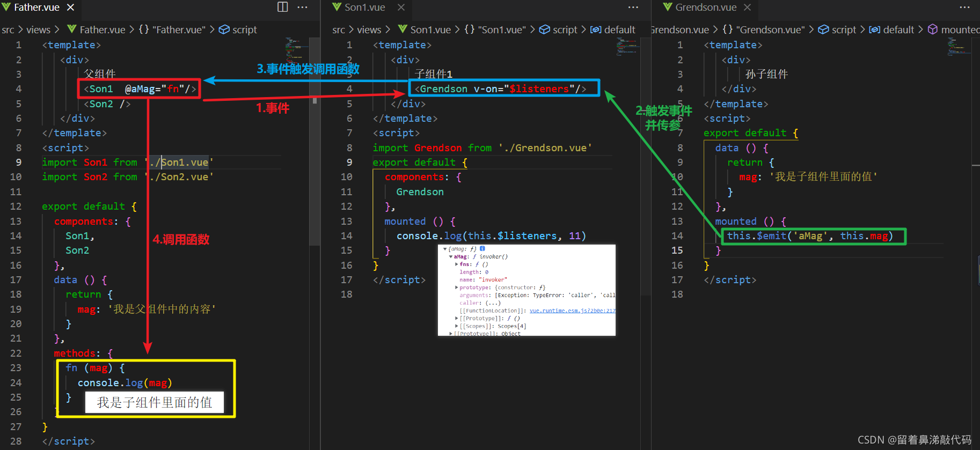Click Vue icon on Grendson.vue tab
This screenshot has height=450, width=980.
pos(668,7)
